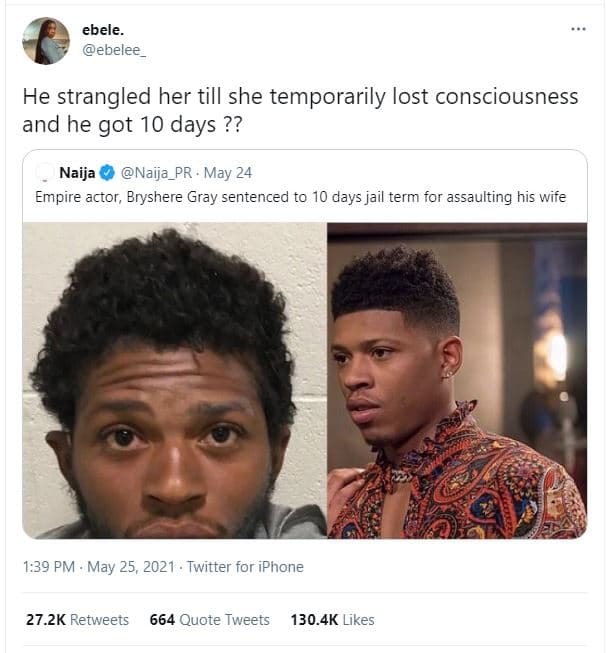Click the small Naija avatar in quoted tweet
The width and height of the screenshot is (607, 653).
(44, 173)
